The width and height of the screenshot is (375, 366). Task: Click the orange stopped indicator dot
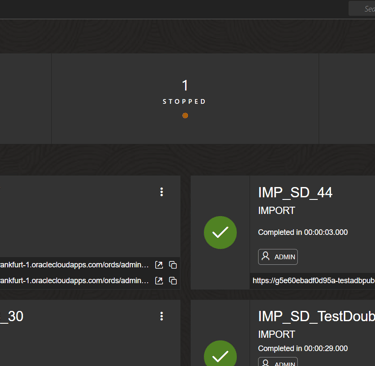[185, 116]
